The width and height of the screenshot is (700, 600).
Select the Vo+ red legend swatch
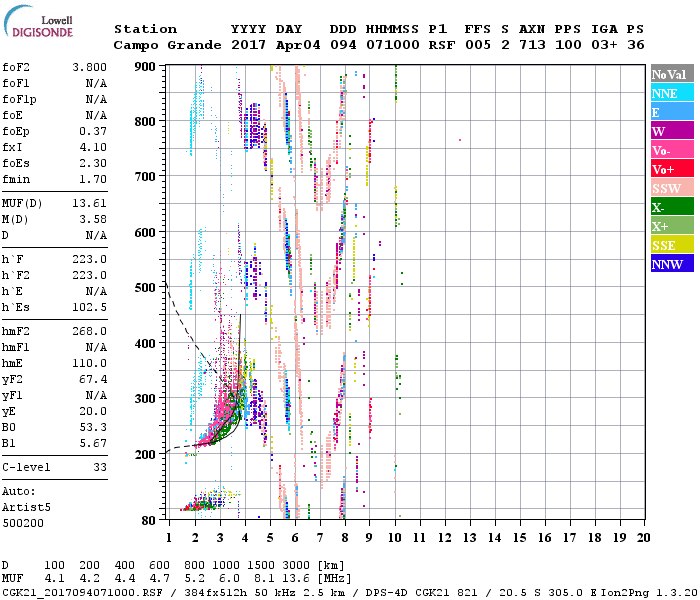672,169
